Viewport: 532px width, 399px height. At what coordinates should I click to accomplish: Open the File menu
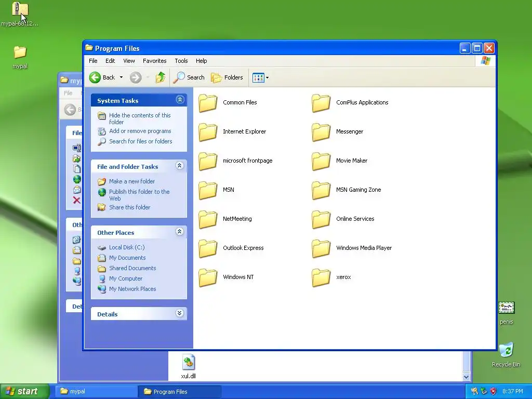pyautogui.click(x=93, y=61)
